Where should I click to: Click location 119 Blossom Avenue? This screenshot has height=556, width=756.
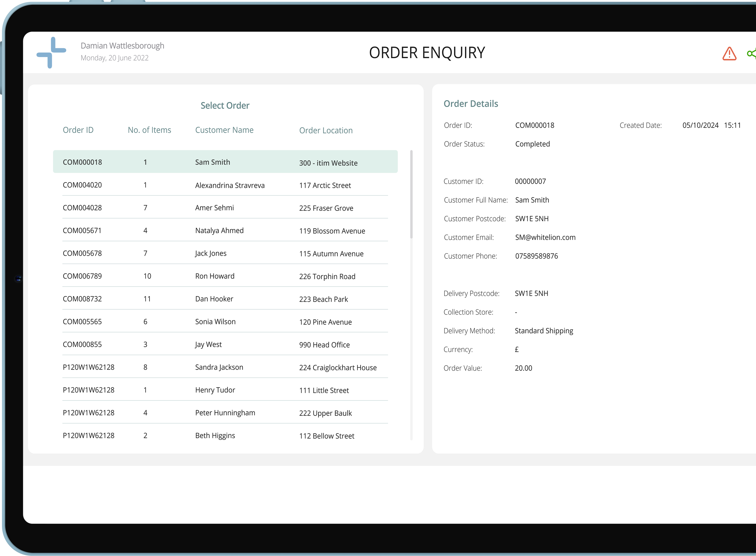pyautogui.click(x=332, y=231)
